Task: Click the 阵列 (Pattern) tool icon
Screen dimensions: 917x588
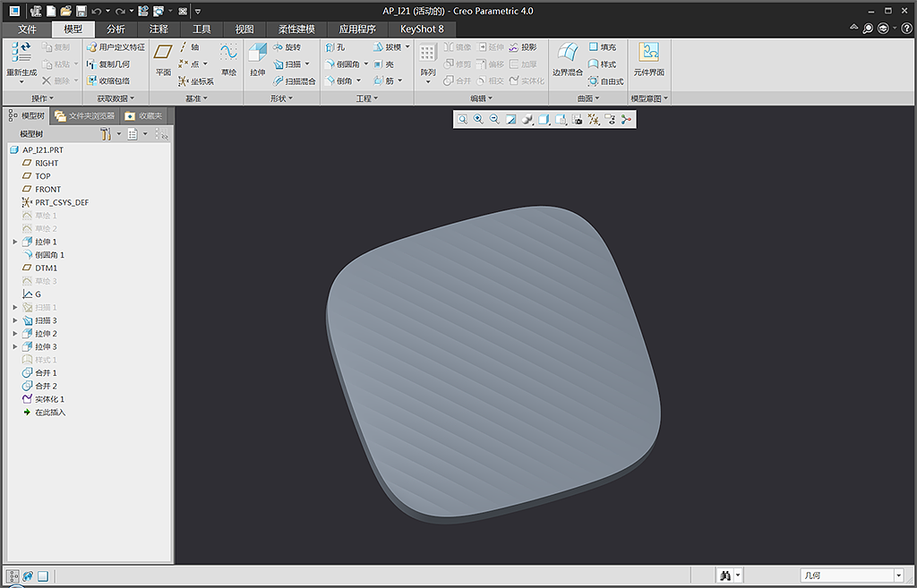Action: tap(427, 55)
